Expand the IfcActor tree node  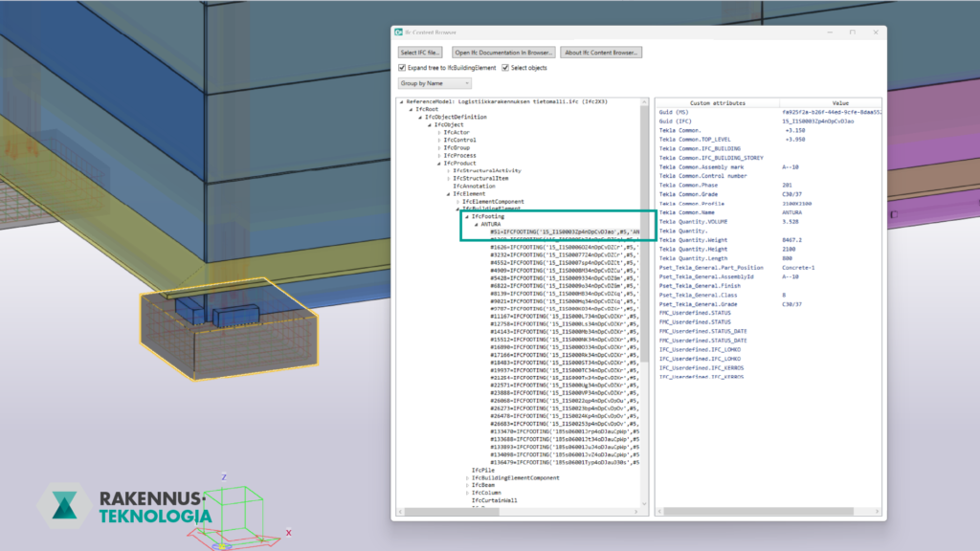(439, 132)
